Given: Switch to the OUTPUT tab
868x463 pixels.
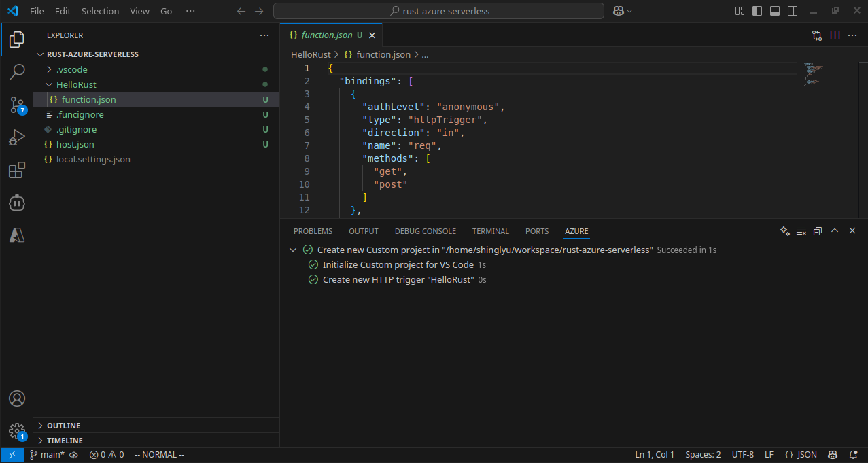Looking at the screenshot, I should tap(364, 231).
